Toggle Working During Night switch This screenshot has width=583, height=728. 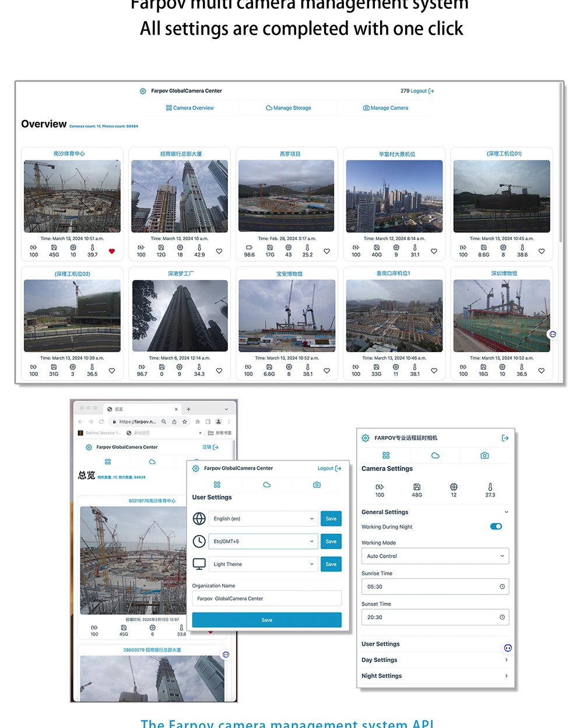496,526
